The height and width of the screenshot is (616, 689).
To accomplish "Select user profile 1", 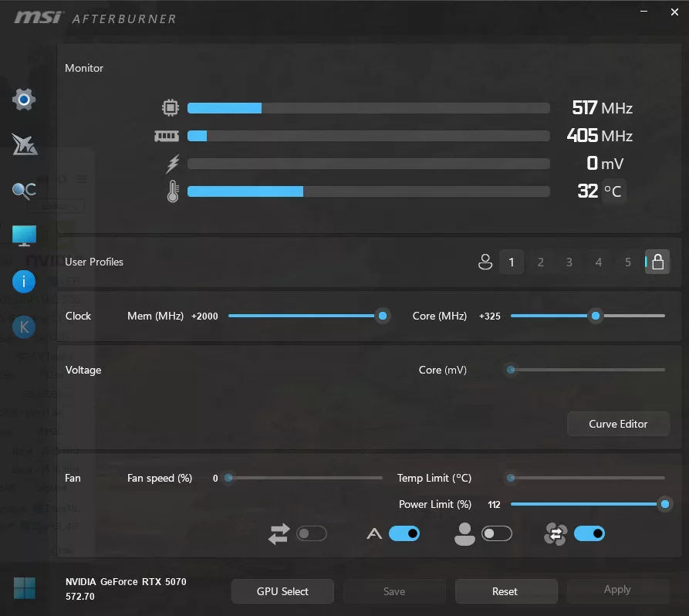I will click(x=512, y=262).
